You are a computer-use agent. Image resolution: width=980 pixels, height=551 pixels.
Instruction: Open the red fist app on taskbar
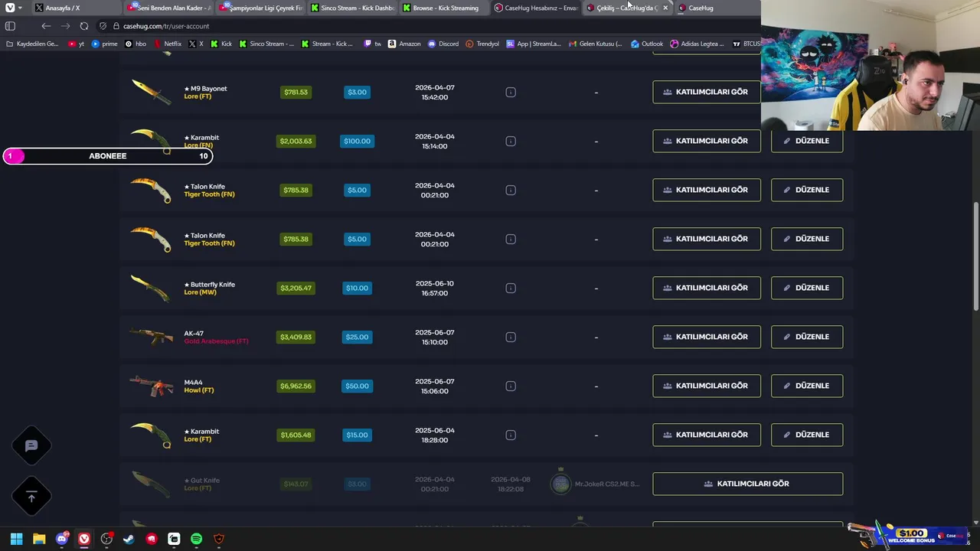[152, 539]
